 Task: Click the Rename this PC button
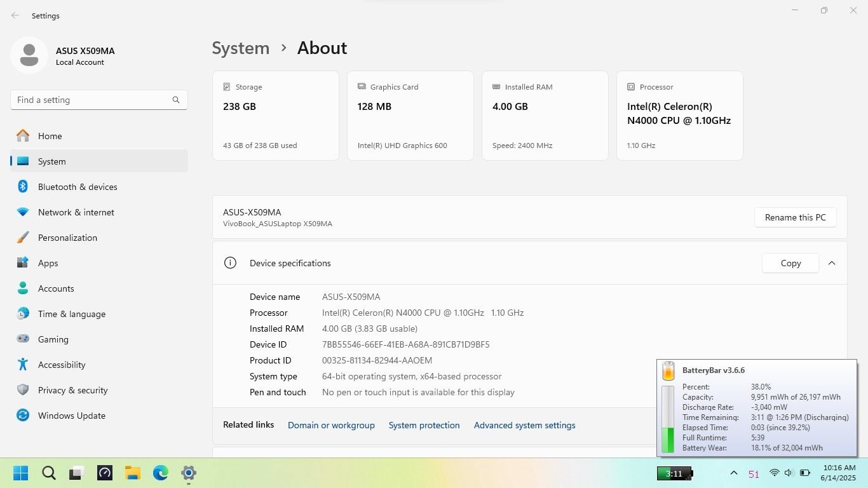tap(796, 217)
